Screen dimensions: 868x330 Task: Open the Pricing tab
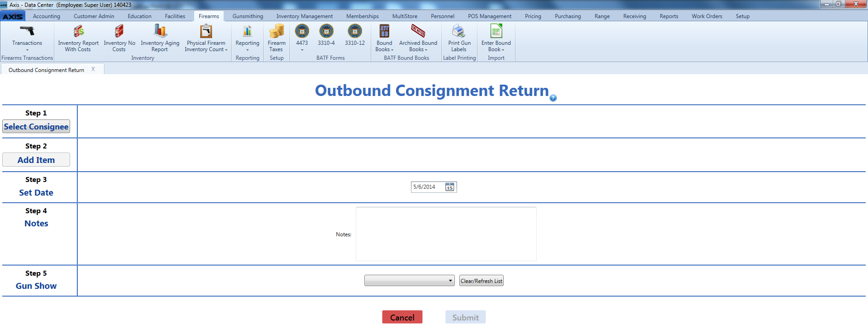click(x=533, y=16)
